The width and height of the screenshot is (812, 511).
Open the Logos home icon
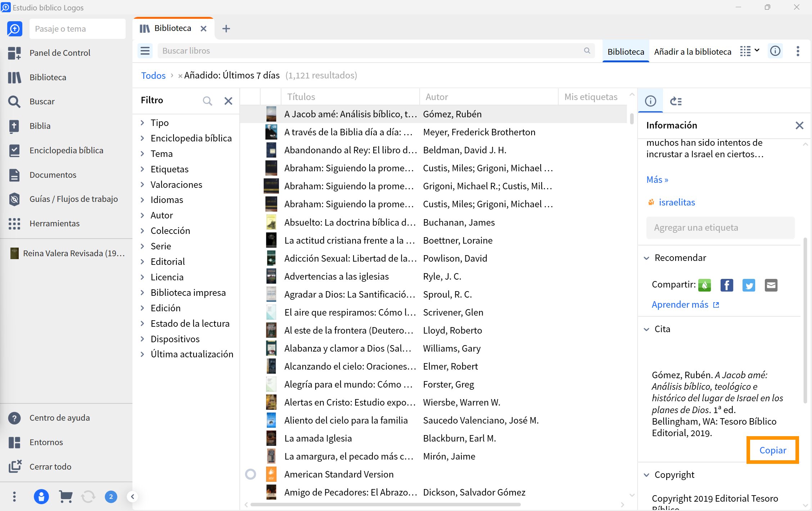[15, 29]
